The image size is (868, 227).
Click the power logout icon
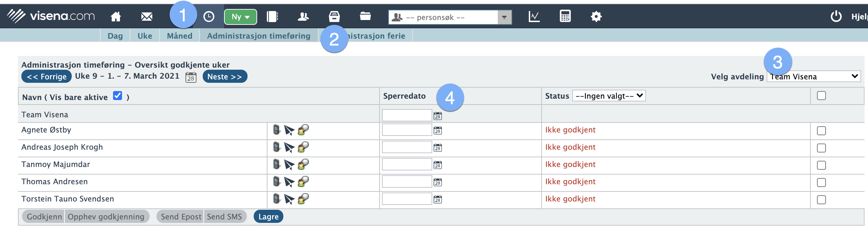836,17
